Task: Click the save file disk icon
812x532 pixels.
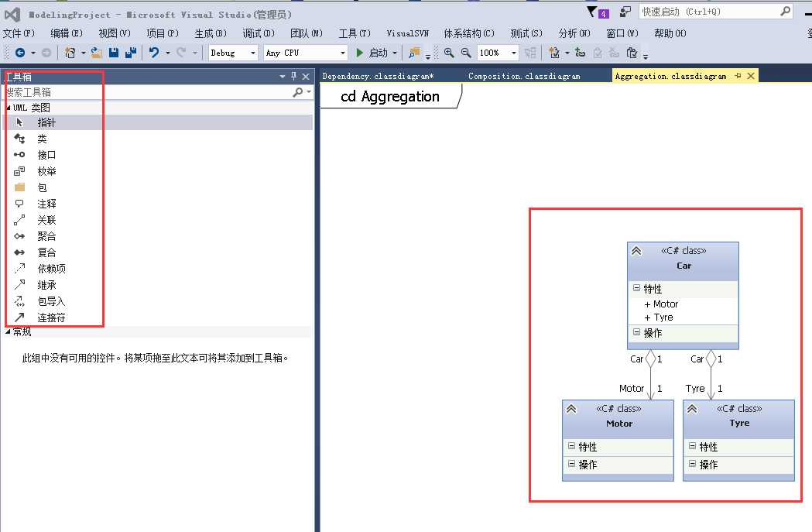Action: coord(114,53)
